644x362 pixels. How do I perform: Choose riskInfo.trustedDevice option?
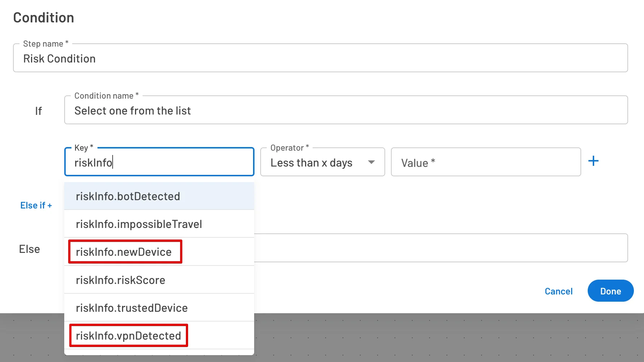(159, 308)
